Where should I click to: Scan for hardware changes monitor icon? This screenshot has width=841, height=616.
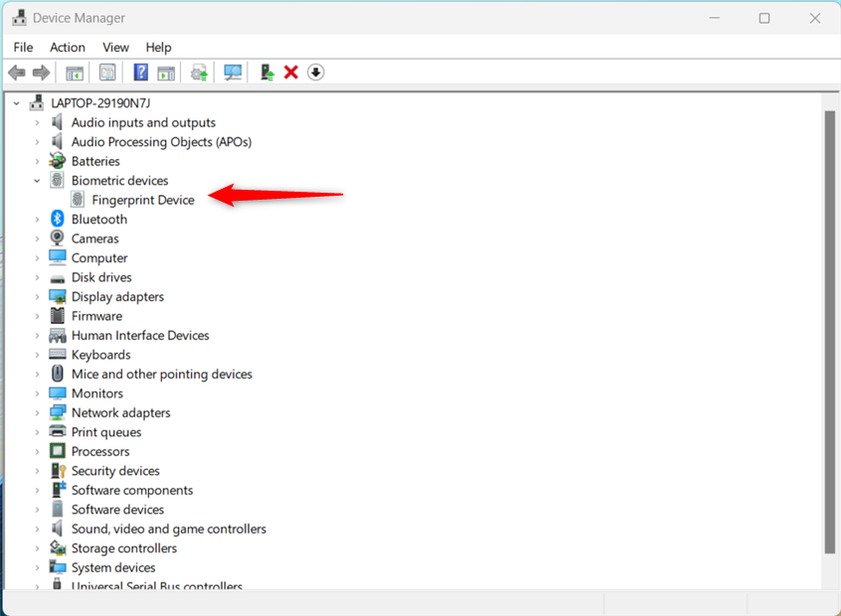pos(233,73)
